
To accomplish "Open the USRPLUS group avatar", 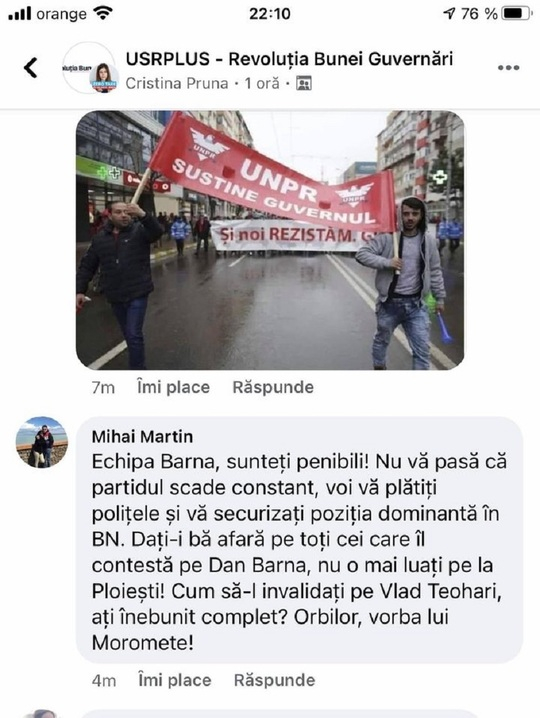I will [x=90, y=68].
